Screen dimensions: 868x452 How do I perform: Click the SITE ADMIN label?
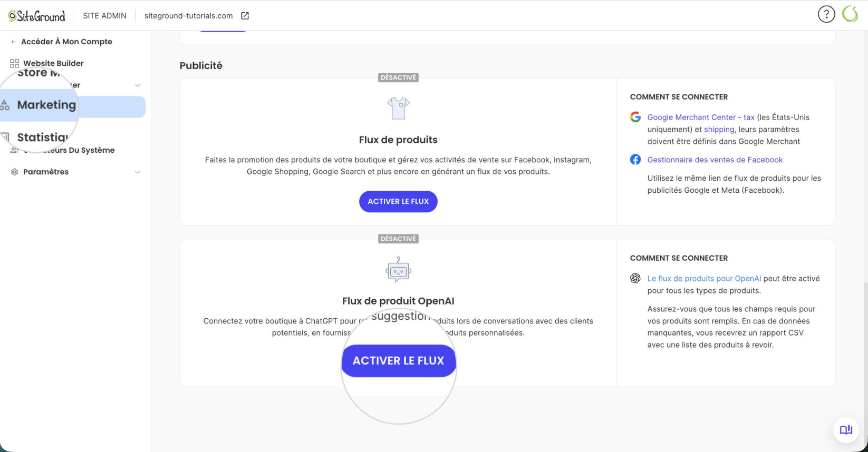point(104,16)
